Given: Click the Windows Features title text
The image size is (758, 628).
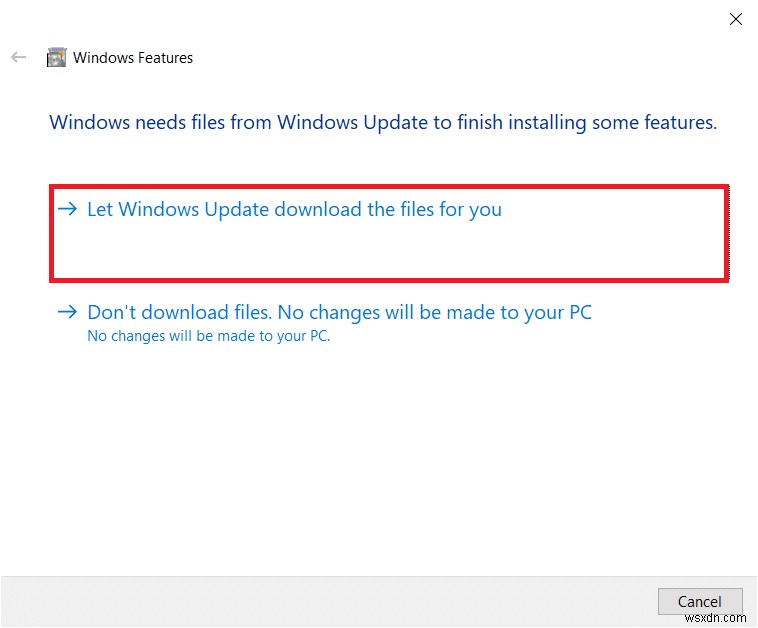Looking at the screenshot, I should pos(133,58).
